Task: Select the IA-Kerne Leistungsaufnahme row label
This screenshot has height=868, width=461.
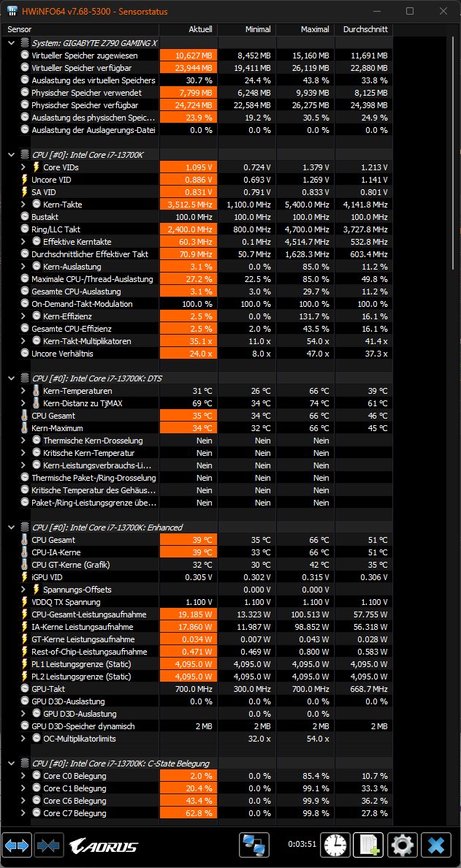Action: pyautogui.click(x=83, y=627)
